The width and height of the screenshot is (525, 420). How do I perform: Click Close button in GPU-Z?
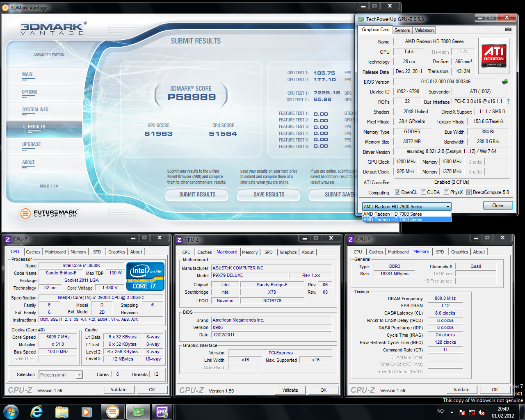498,205
